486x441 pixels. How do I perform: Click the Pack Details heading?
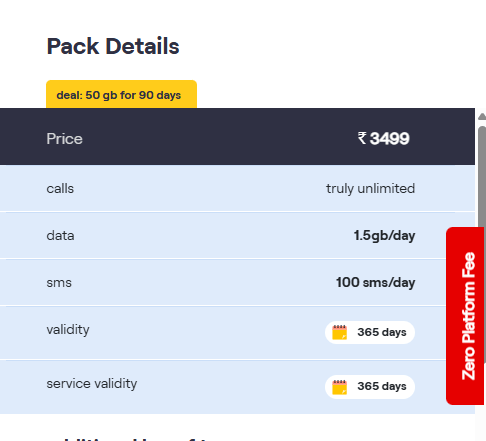coord(113,46)
